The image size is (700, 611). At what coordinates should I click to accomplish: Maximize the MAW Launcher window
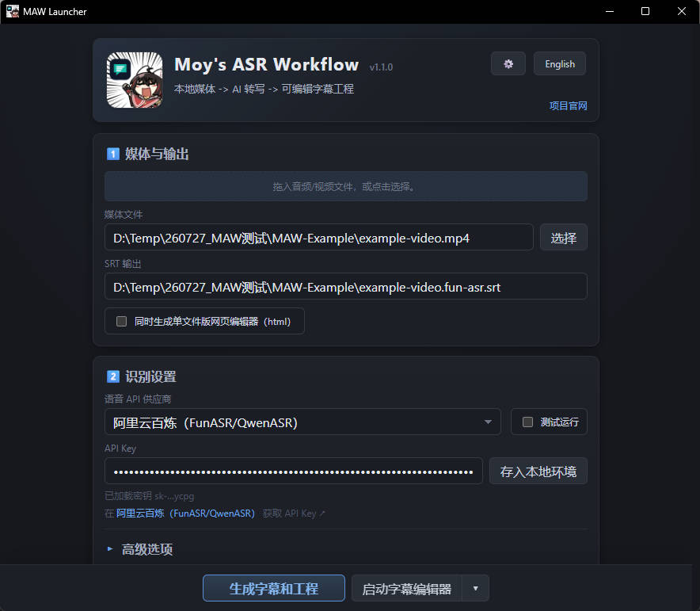645,11
